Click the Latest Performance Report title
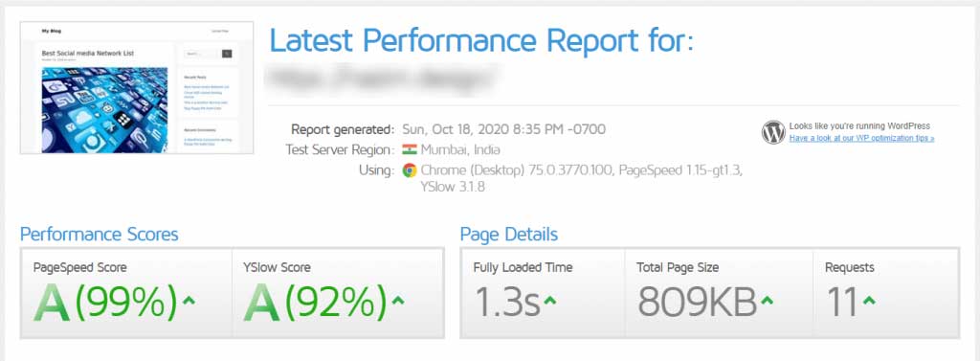The image size is (980, 361). (481, 40)
